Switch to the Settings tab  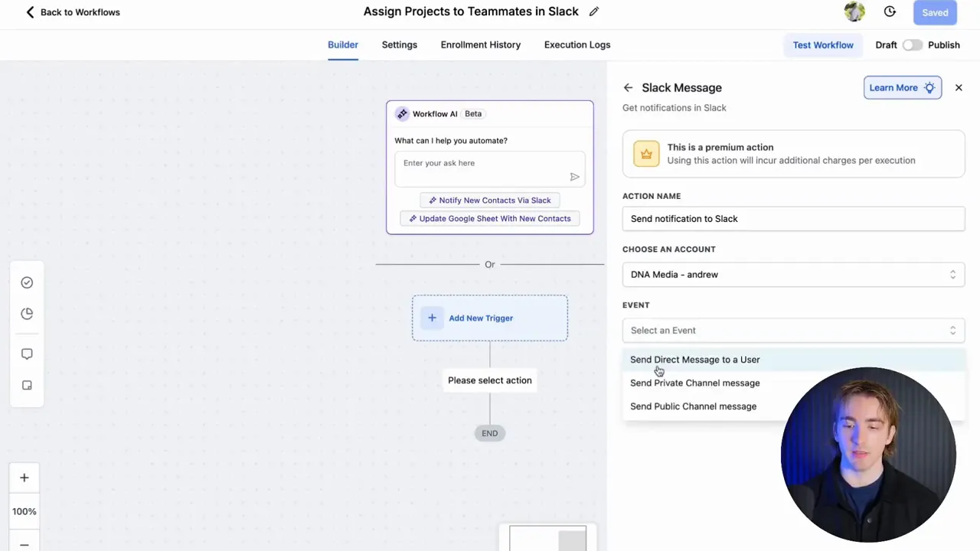400,45
